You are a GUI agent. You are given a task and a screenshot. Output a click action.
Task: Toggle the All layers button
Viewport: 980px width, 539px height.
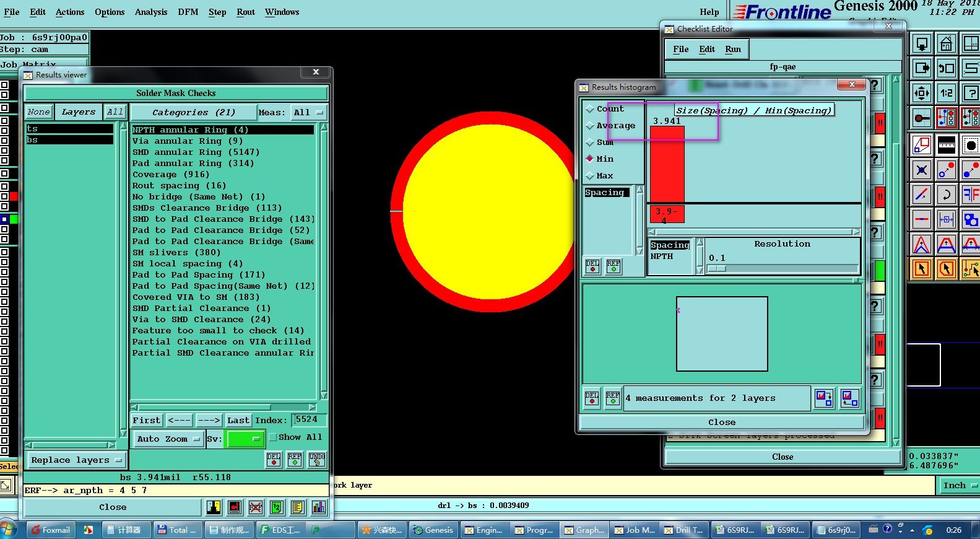115,112
